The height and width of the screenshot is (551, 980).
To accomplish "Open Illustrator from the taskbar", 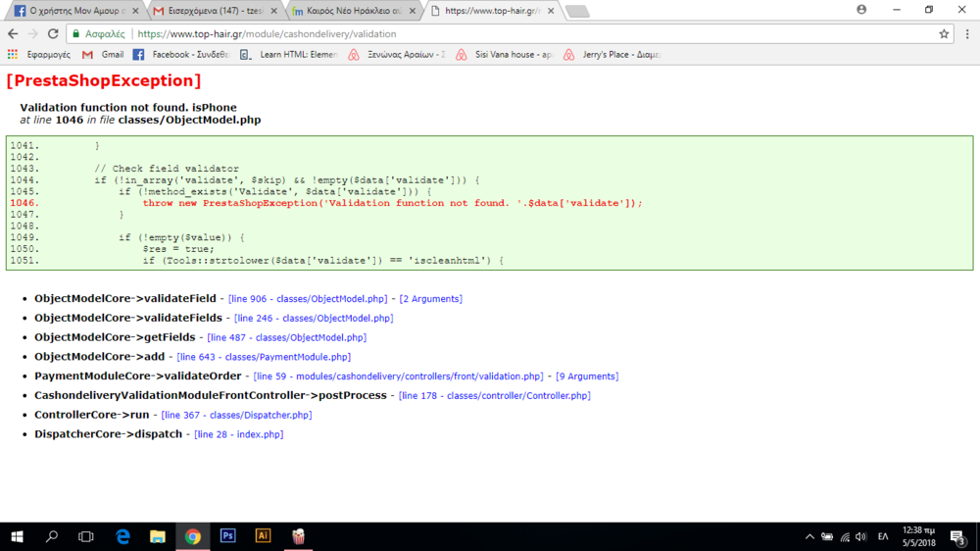I will 263,536.
